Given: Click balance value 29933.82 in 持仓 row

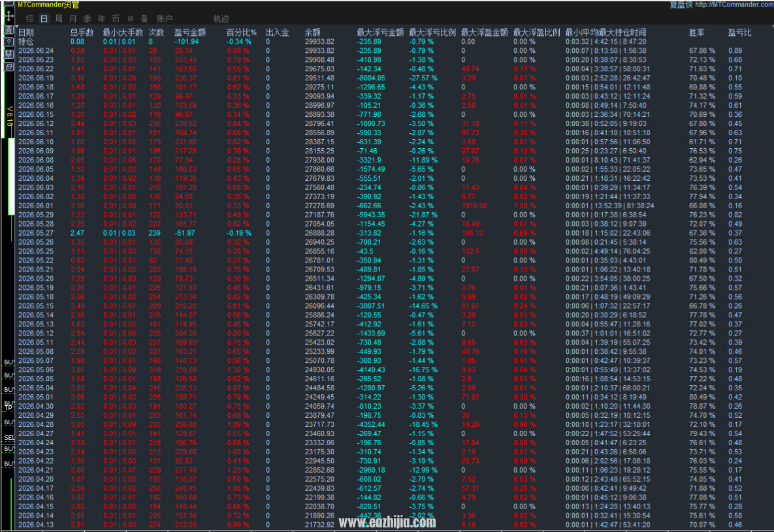Looking at the screenshot, I should tap(319, 42).
